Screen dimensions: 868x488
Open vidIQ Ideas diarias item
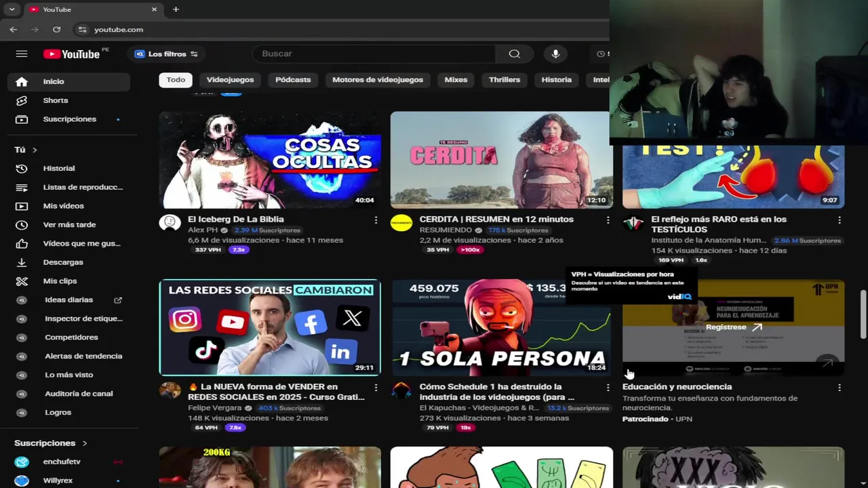[68, 300]
